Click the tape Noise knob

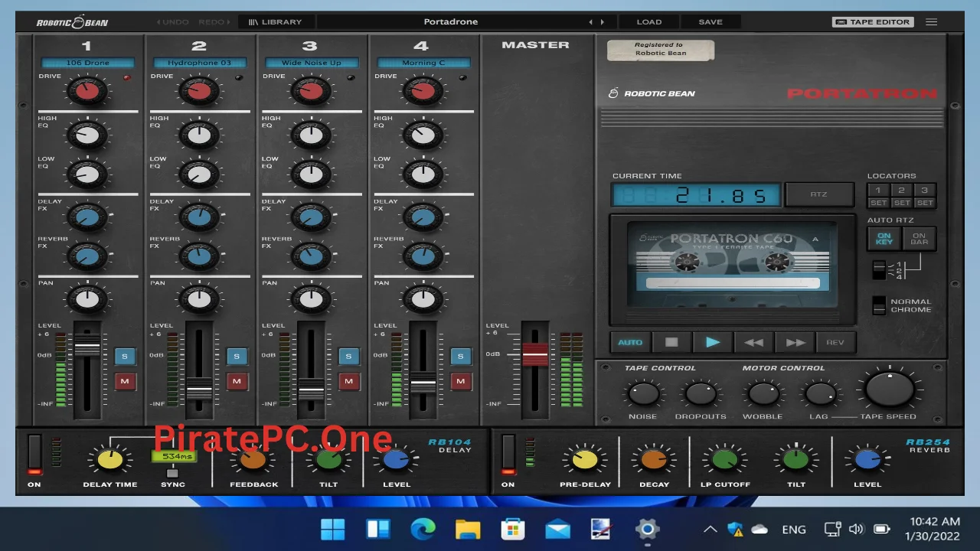click(x=642, y=394)
